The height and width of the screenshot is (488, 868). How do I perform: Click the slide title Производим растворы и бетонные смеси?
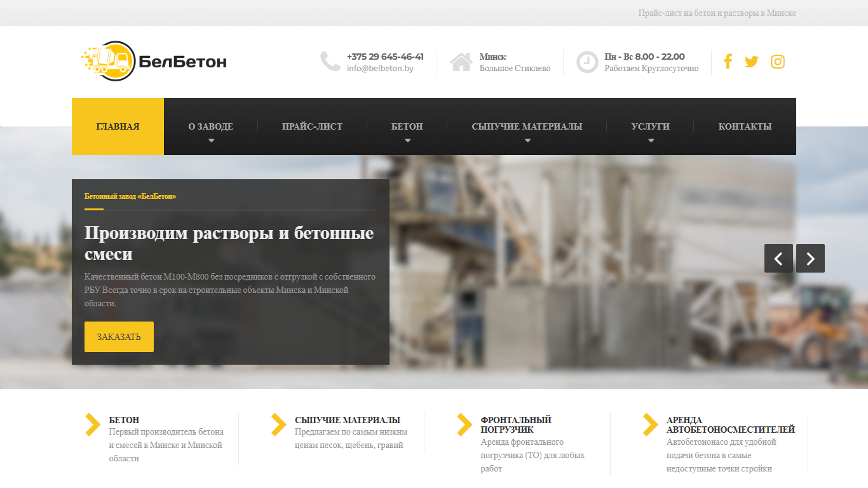point(229,243)
